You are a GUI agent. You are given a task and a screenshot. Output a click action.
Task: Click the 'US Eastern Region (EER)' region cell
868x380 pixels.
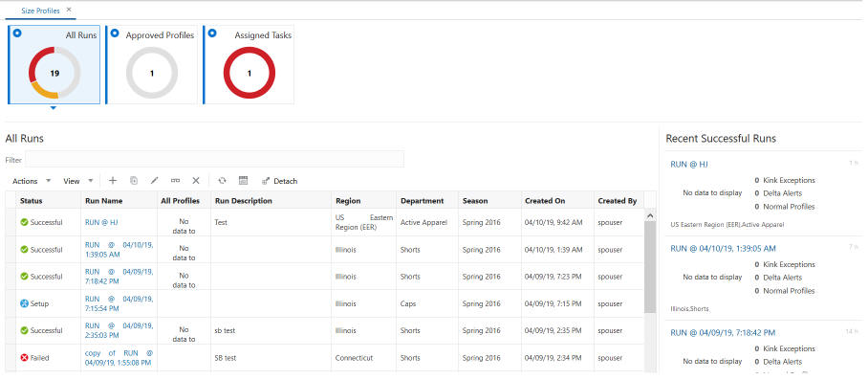click(x=364, y=223)
